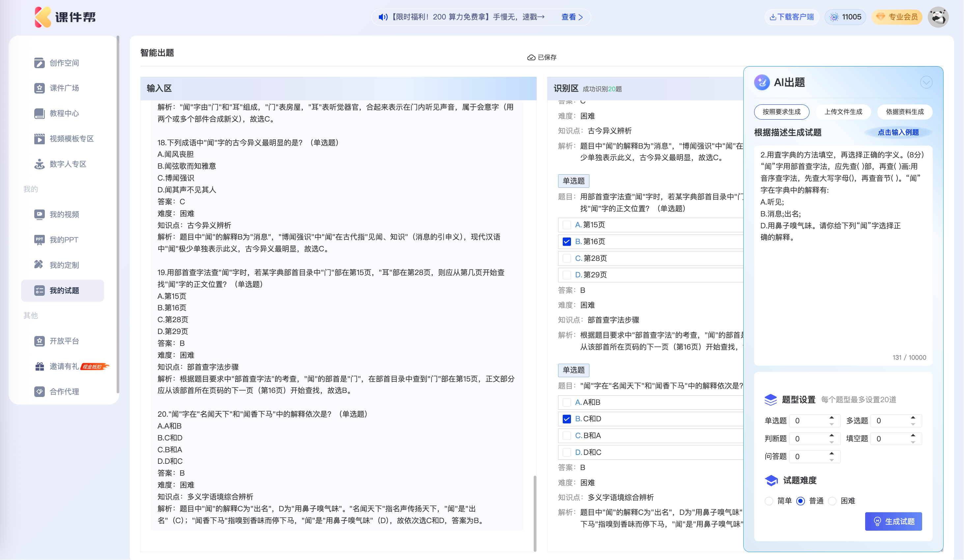Switch to the 上传文件生成 tab
Image resolution: width=964 pixels, height=560 pixels.
point(843,112)
